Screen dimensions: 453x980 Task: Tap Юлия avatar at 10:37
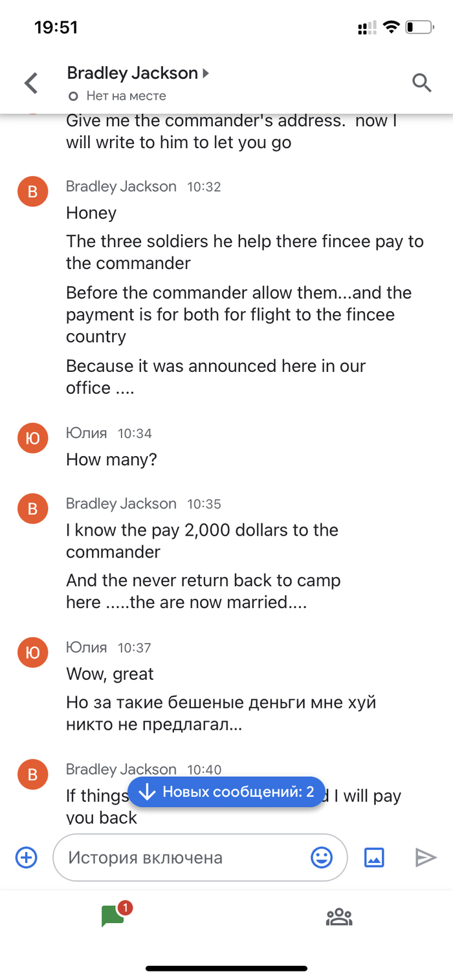click(33, 653)
